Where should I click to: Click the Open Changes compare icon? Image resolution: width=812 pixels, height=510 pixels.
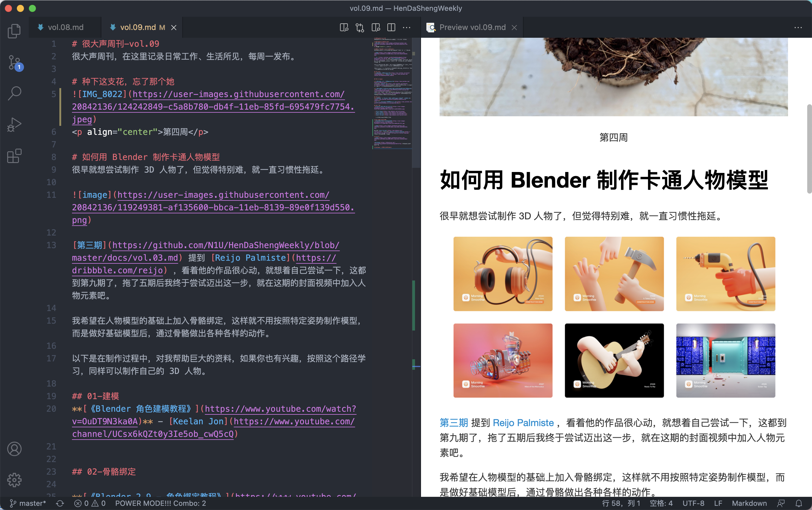(x=360, y=27)
